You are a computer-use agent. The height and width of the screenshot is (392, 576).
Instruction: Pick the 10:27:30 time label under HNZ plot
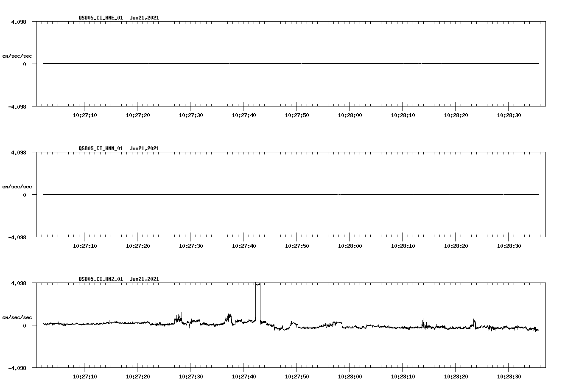click(191, 377)
